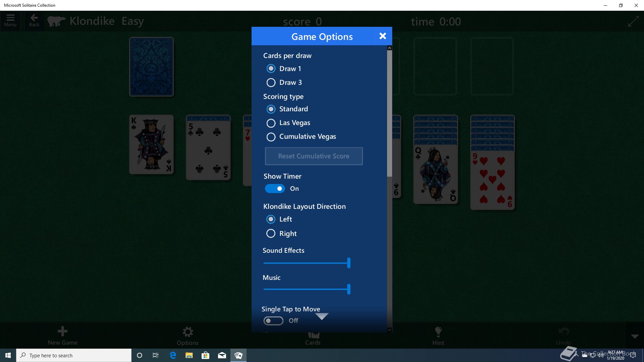This screenshot has height=362, width=644.
Task: Undo the last move
Action: pyautogui.click(x=563, y=336)
